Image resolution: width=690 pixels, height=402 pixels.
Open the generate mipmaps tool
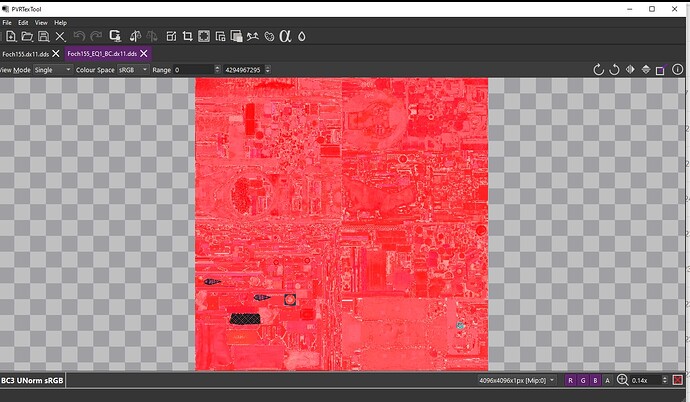coord(220,37)
